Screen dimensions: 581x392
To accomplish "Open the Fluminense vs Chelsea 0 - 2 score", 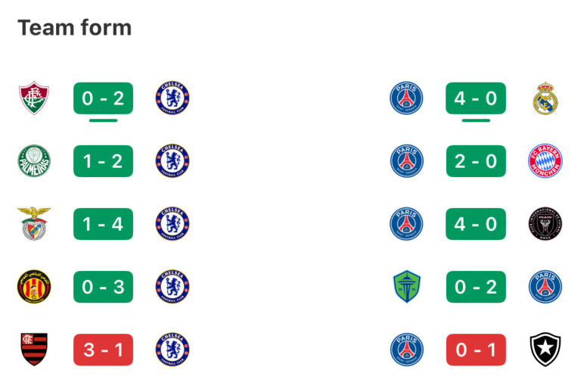I will click(103, 98).
